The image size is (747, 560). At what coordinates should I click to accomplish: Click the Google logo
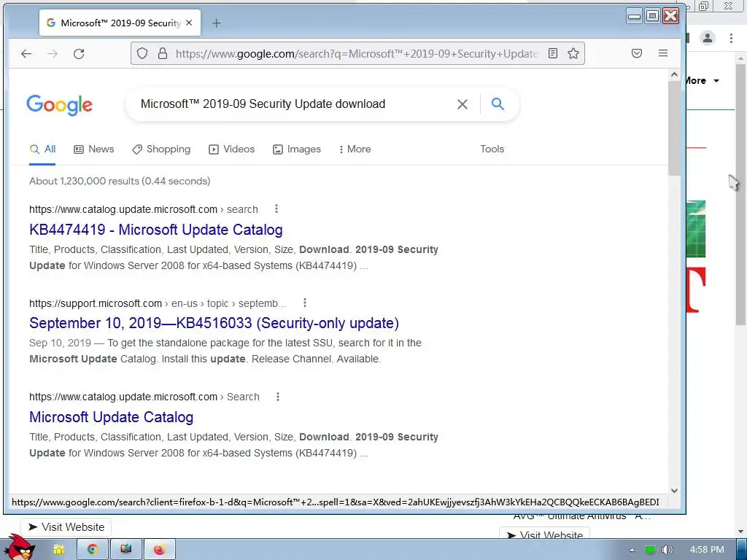[60, 105]
